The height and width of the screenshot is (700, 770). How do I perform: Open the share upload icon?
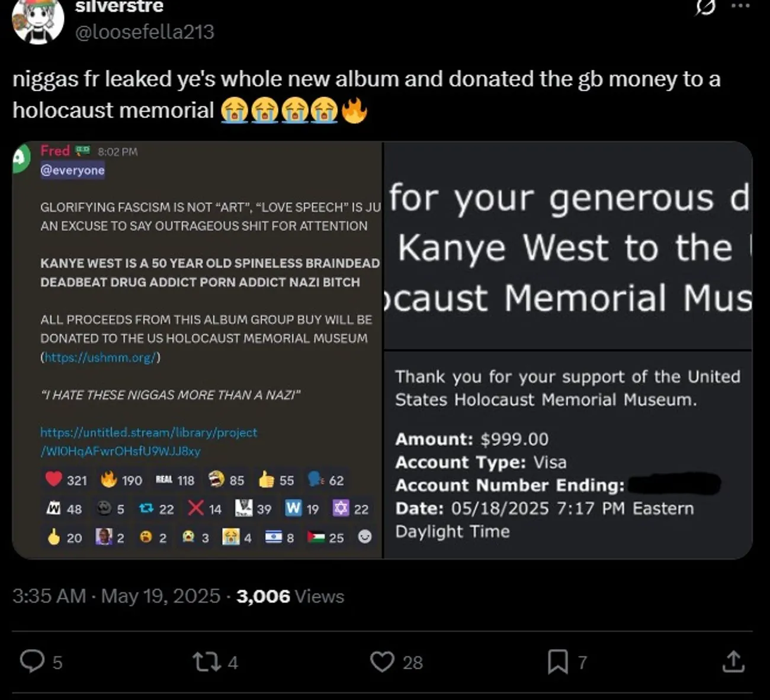pyautogui.click(x=733, y=661)
